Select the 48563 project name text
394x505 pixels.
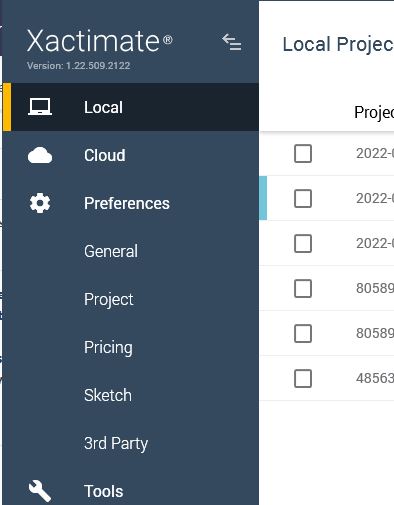(x=375, y=378)
